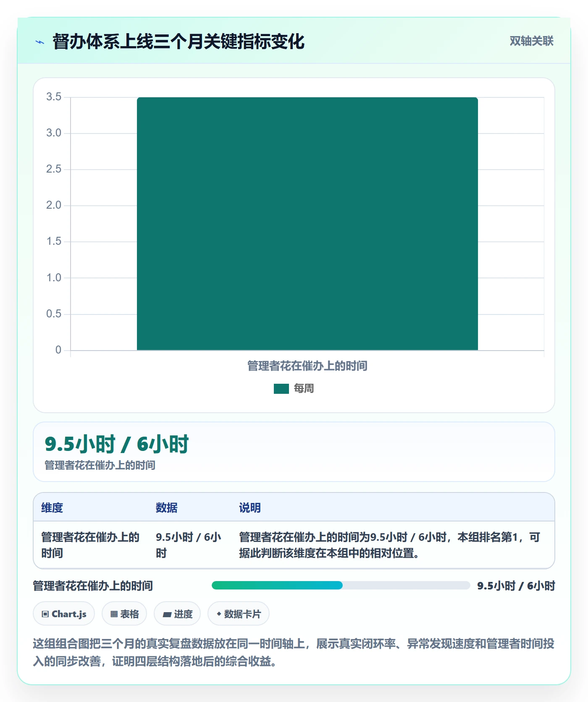
Task: Click the progress value 9.5小时 / 6小时 at right
Action: coord(516,586)
